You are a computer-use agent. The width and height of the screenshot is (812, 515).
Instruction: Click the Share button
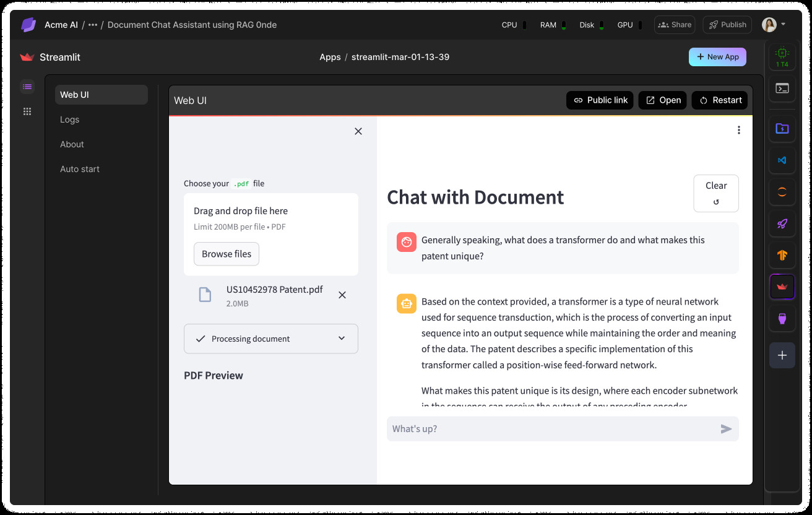point(675,25)
